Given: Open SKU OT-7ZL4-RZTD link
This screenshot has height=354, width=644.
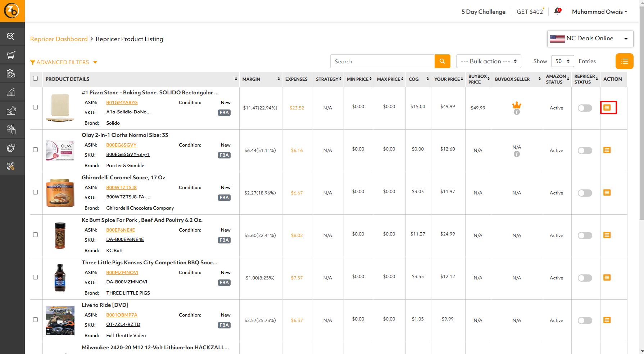Looking at the screenshot, I should 123,324.
